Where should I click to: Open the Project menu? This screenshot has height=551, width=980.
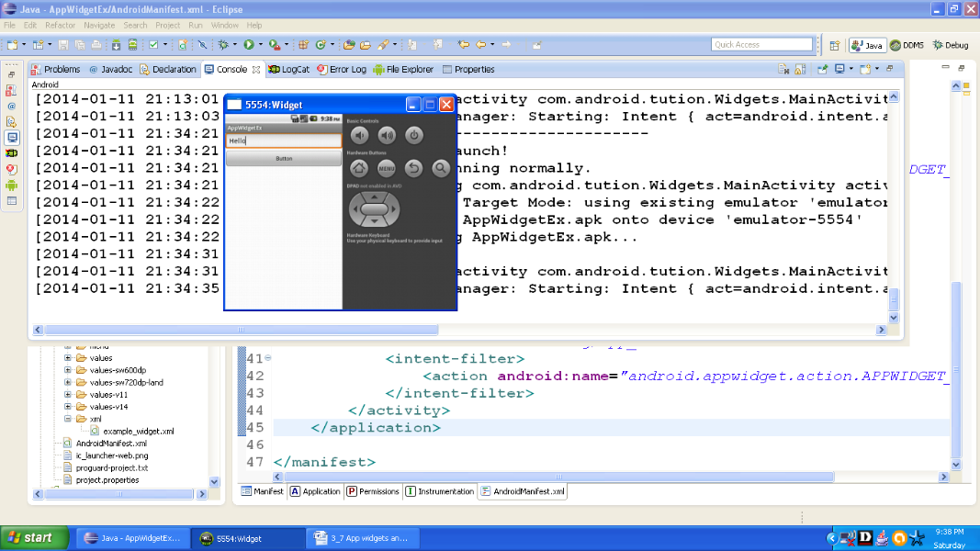pos(167,26)
